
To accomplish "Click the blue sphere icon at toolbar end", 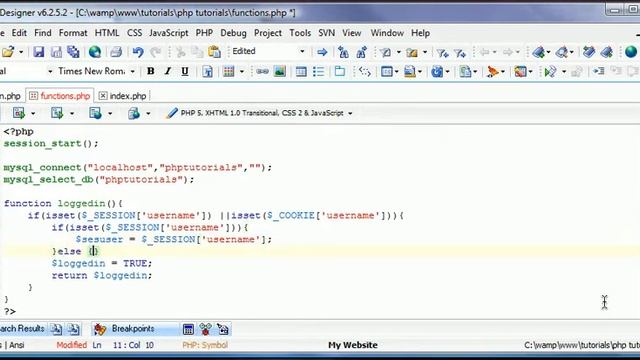I will [631, 52].
